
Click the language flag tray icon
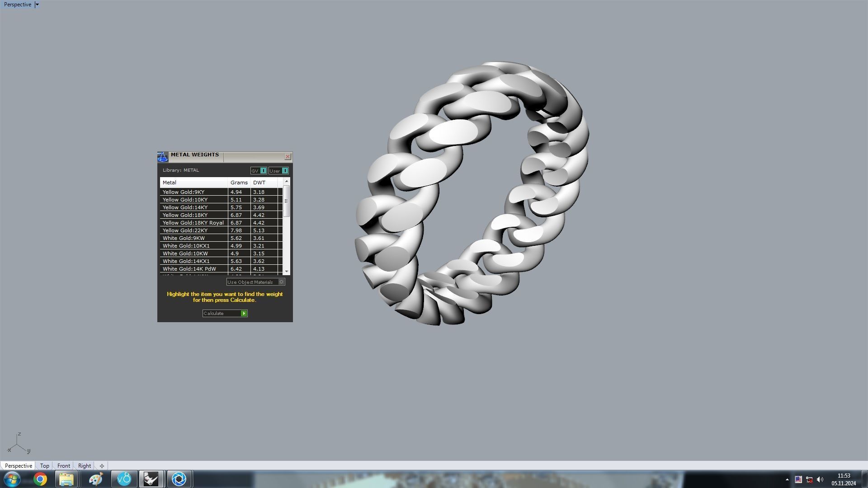tap(798, 479)
